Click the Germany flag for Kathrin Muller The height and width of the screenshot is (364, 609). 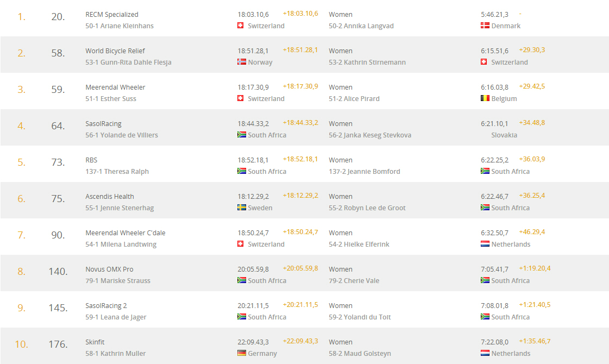coord(242,353)
